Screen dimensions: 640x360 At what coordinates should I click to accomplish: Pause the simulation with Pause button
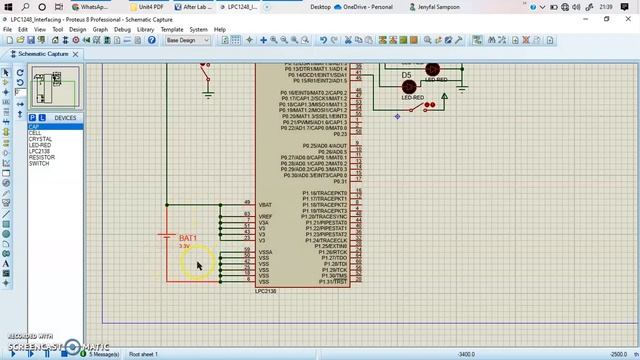pos(47,354)
